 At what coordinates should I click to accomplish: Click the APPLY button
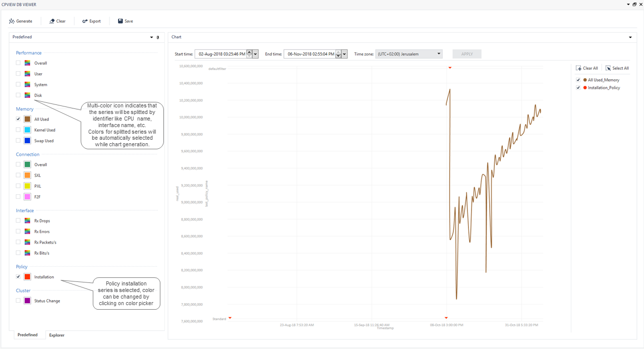466,53
